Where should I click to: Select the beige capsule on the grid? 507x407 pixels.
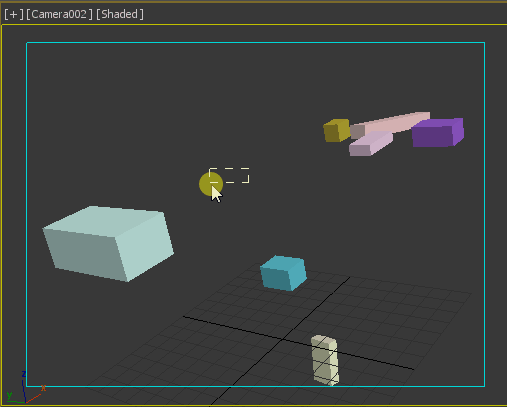tap(325, 360)
